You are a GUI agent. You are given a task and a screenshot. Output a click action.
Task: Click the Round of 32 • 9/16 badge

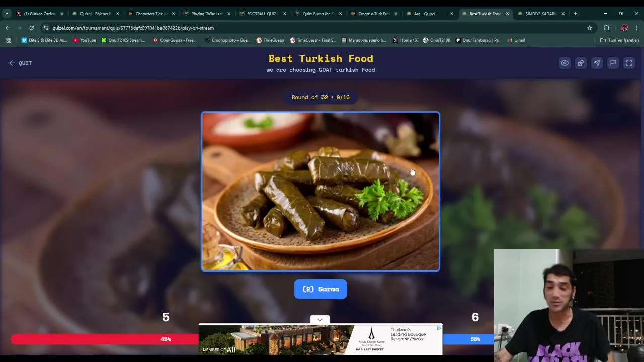coord(320,97)
